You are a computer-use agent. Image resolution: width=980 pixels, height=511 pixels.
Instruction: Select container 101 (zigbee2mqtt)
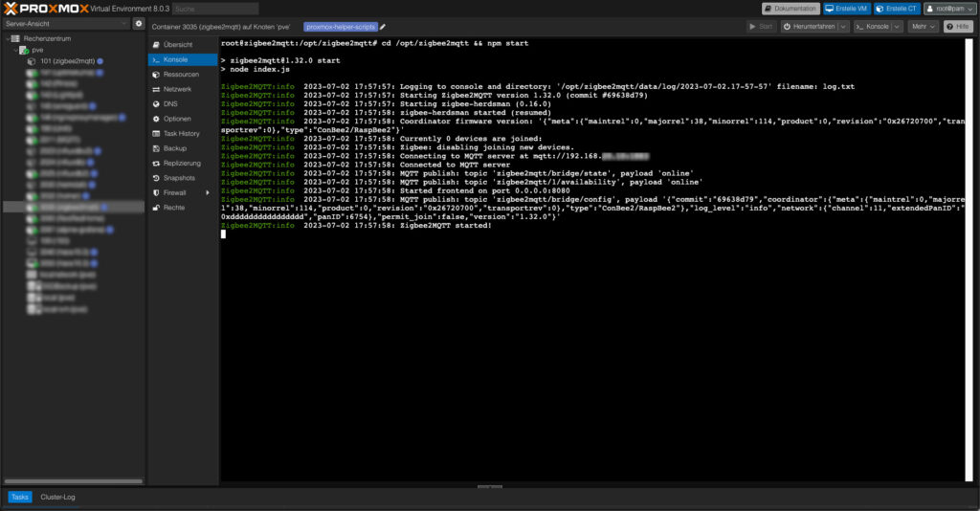click(68, 61)
